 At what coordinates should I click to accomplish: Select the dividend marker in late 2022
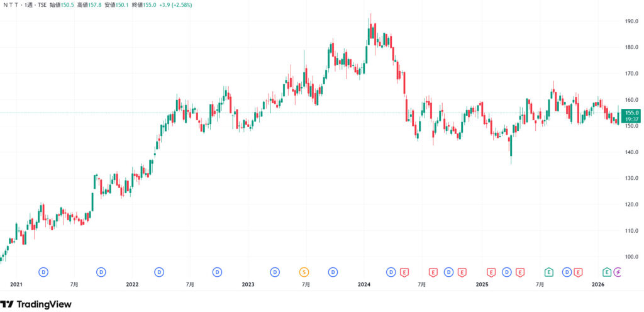pyautogui.click(x=217, y=272)
